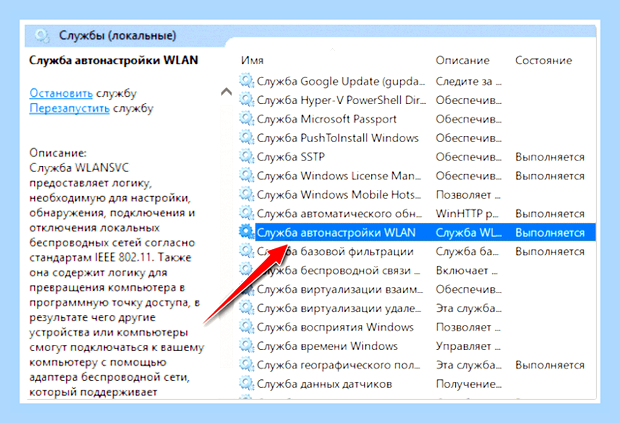Click gear icon of Служба Windows Mobile Hotspot
The height and width of the screenshot is (423, 620).
coord(246,195)
